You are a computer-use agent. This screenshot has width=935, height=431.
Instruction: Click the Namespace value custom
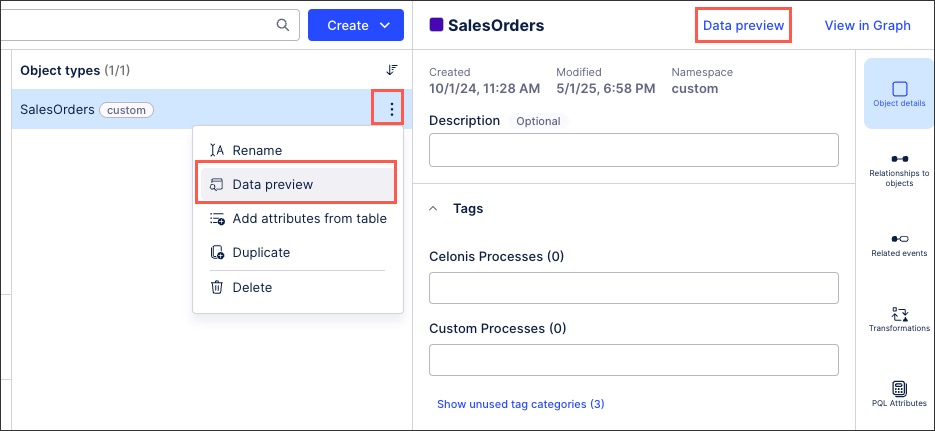pos(695,89)
